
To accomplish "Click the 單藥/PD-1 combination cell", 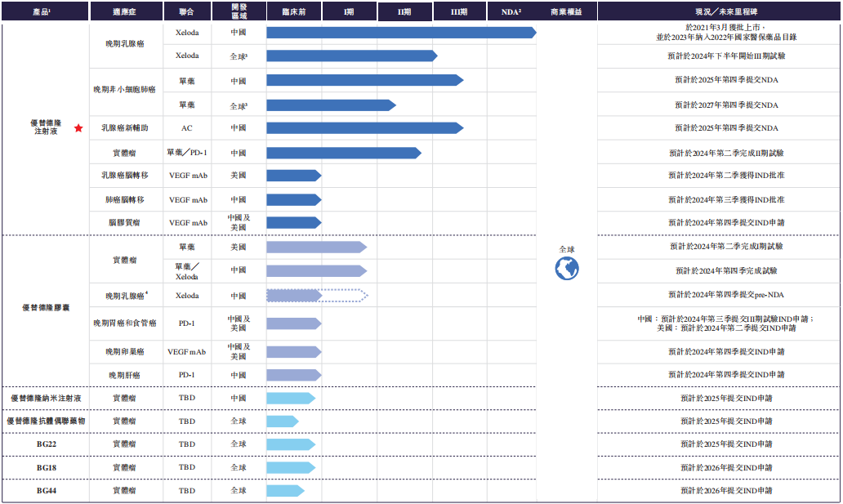I will pos(187,153).
